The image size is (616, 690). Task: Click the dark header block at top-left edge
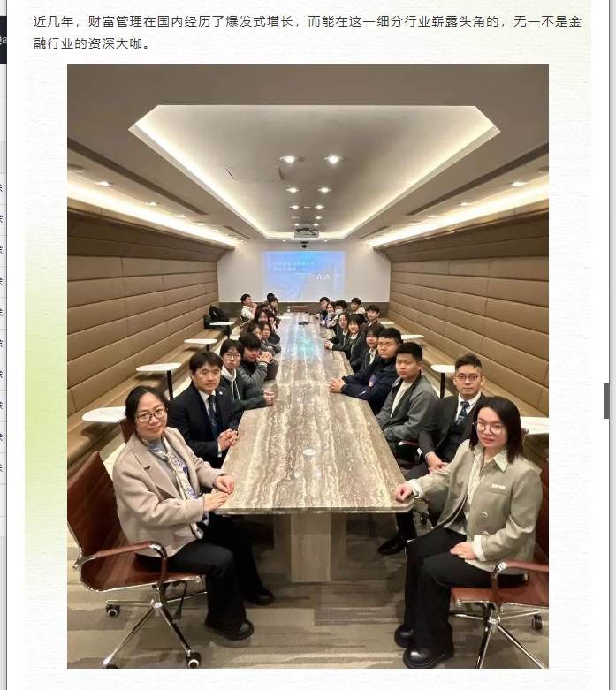3,40
